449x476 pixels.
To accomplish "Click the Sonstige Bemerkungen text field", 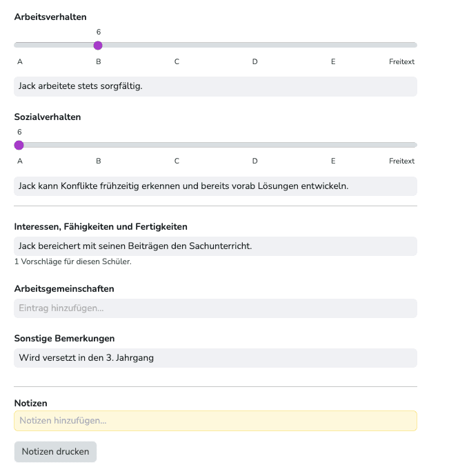I will coord(215,358).
